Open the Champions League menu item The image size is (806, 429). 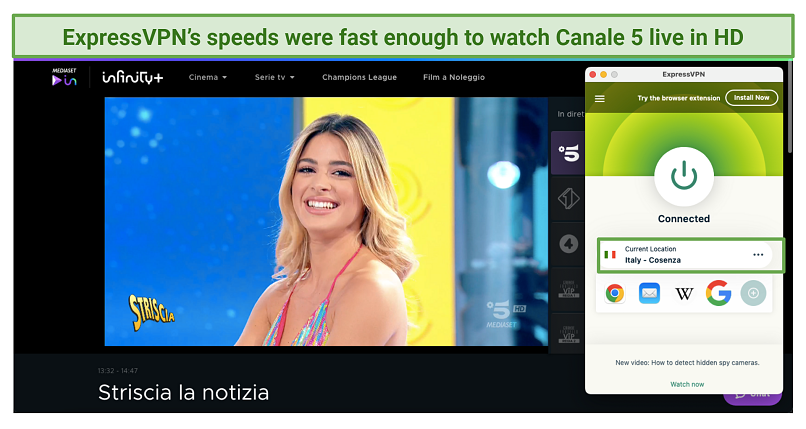pyautogui.click(x=359, y=77)
